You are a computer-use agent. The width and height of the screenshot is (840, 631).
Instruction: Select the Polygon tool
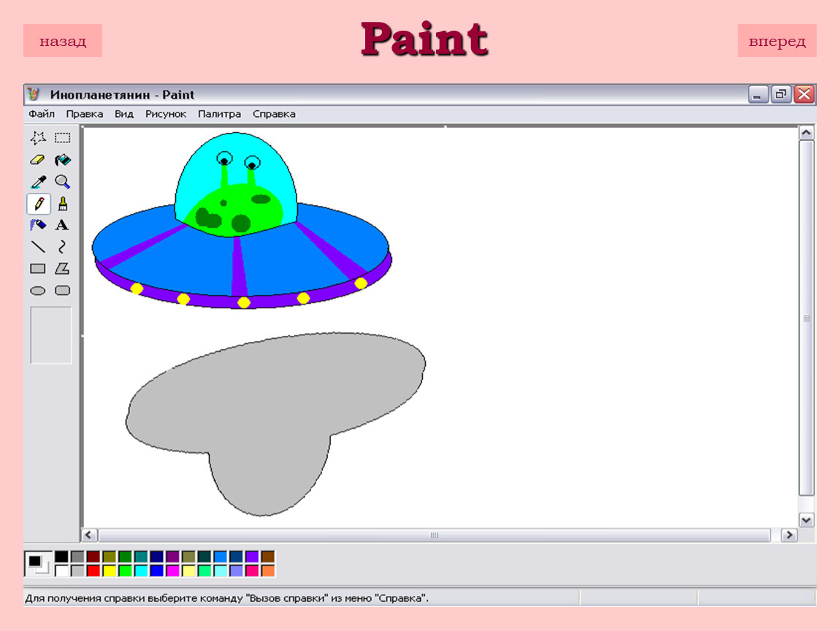pos(63,268)
